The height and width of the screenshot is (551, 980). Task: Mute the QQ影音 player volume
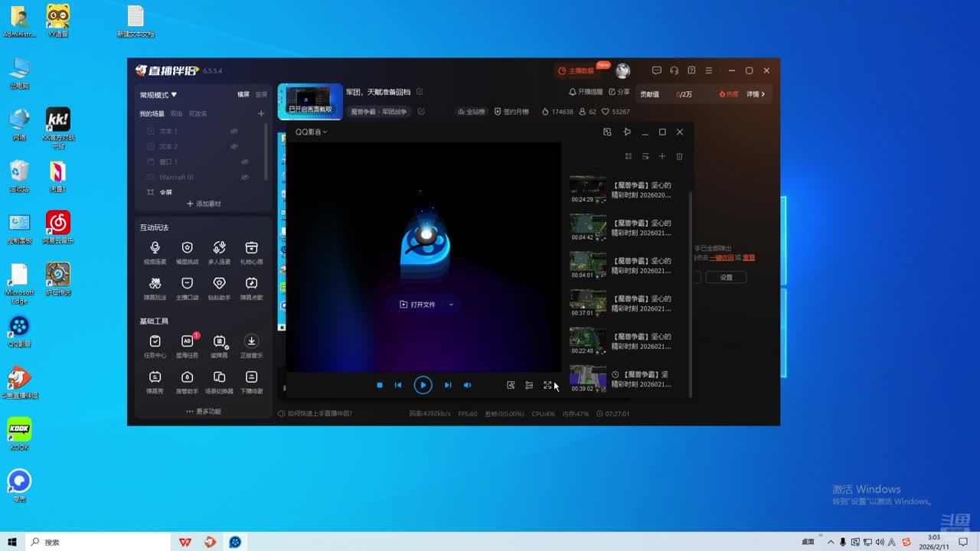pos(467,385)
